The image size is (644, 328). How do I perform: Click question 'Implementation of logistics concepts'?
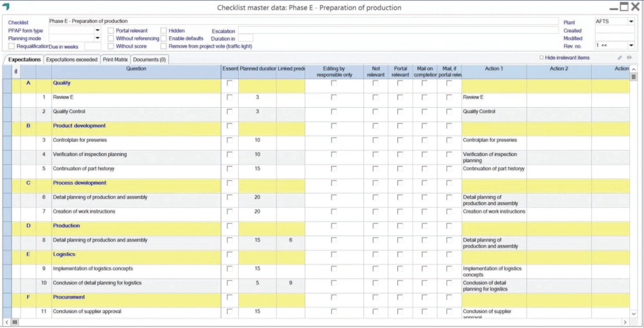click(93, 269)
